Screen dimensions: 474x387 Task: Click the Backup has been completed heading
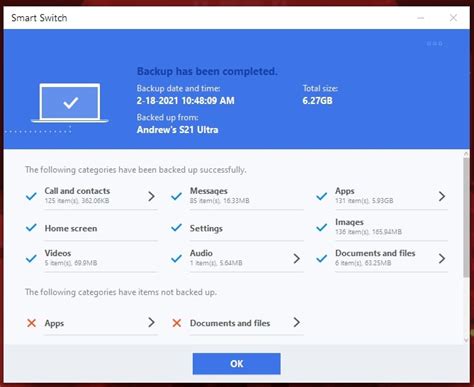[x=207, y=71]
